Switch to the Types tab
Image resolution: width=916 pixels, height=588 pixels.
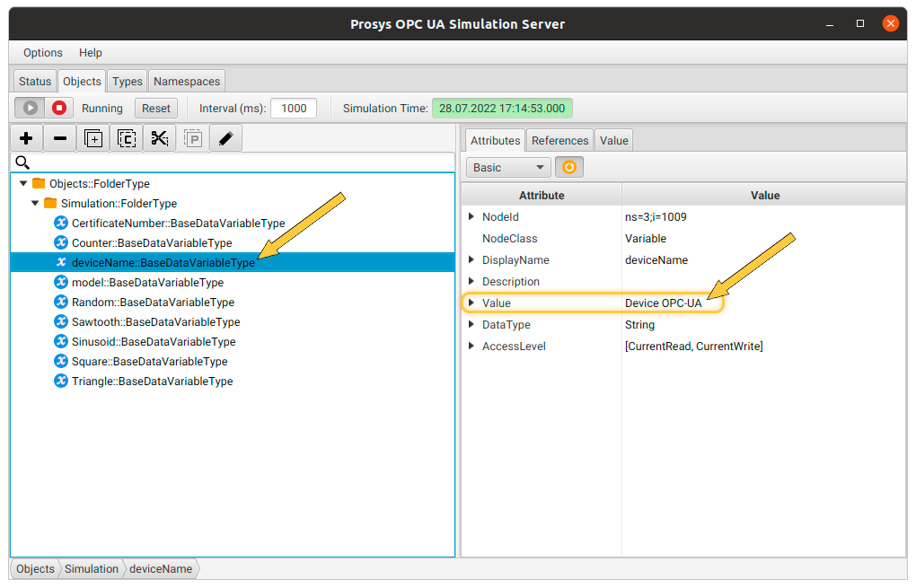coord(128,81)
